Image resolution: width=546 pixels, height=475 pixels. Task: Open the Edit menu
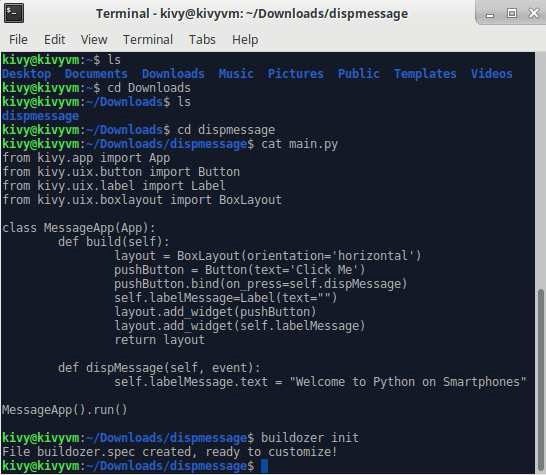[55, 40]
